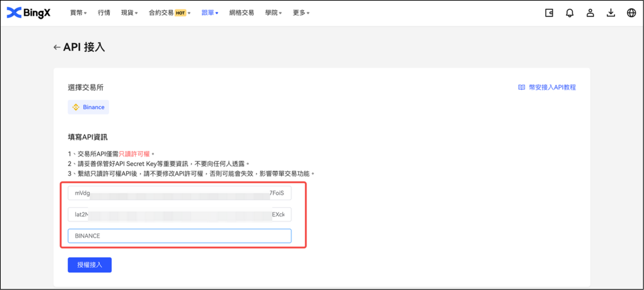Click the Binance logo icon
This screenshot has width=644, height=290.
coord(76,107)
